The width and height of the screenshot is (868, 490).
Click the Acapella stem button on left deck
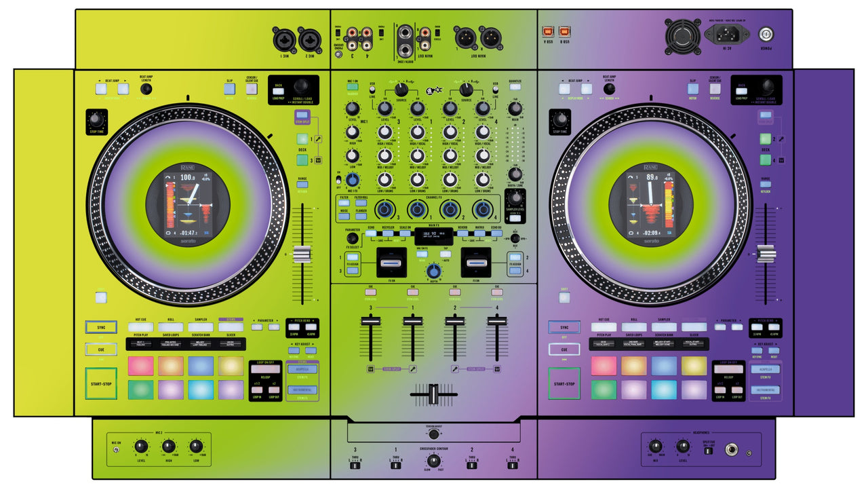tap(302, 369)
